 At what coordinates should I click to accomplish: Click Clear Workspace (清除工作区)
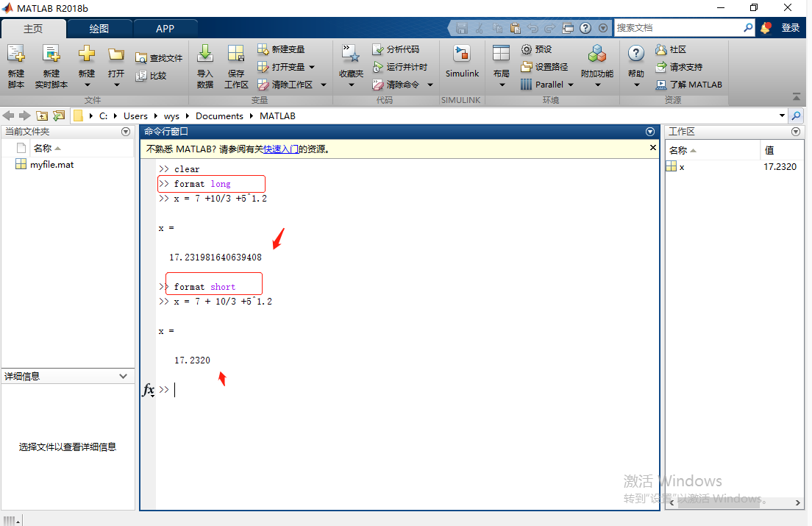pos(285,85)
